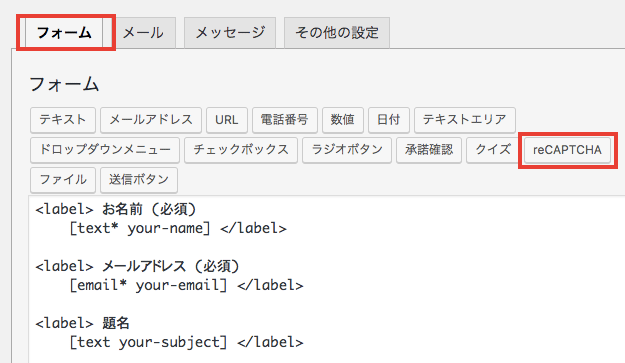Screen dimensions: 625x363
Task: Add a ドロップダウンメニュー tag
Action: pyautogui.click(x=105, y=150)
